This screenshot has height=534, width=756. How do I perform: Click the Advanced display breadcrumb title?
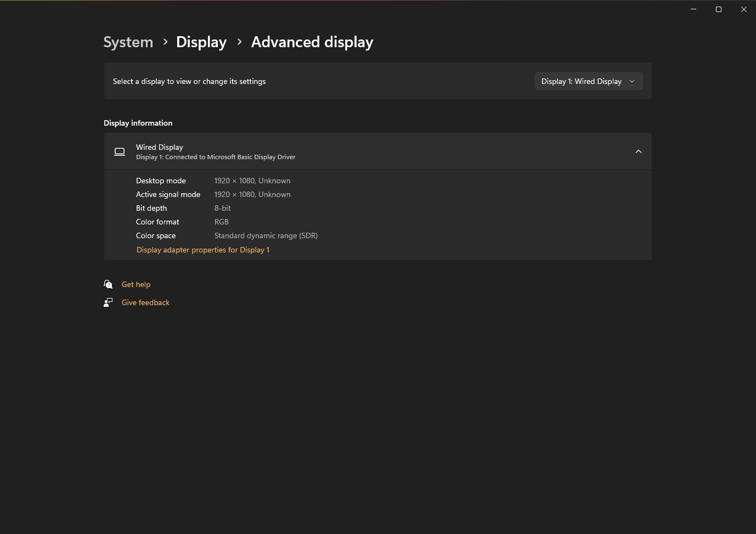312,42
